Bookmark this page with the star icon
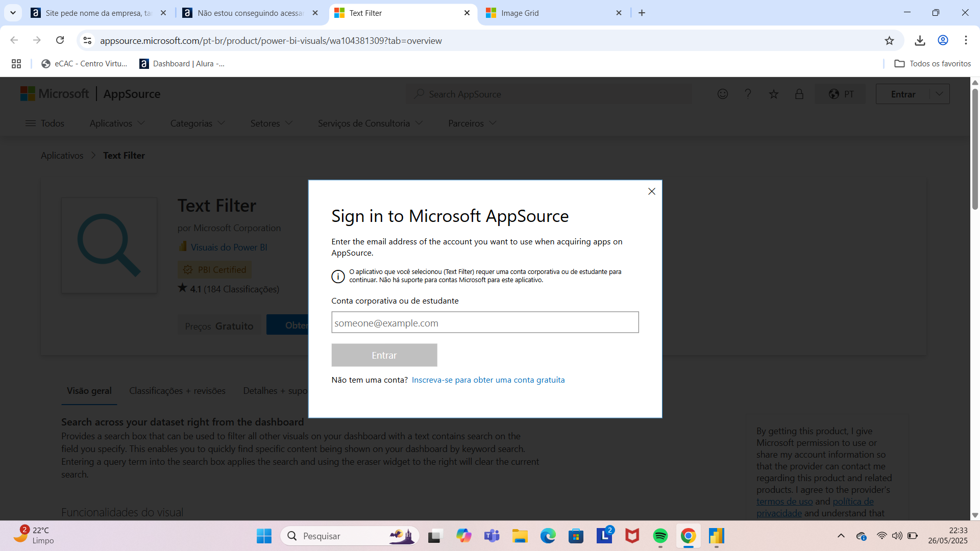This screenshot has height=551, width=980. (x=889, y=40)
